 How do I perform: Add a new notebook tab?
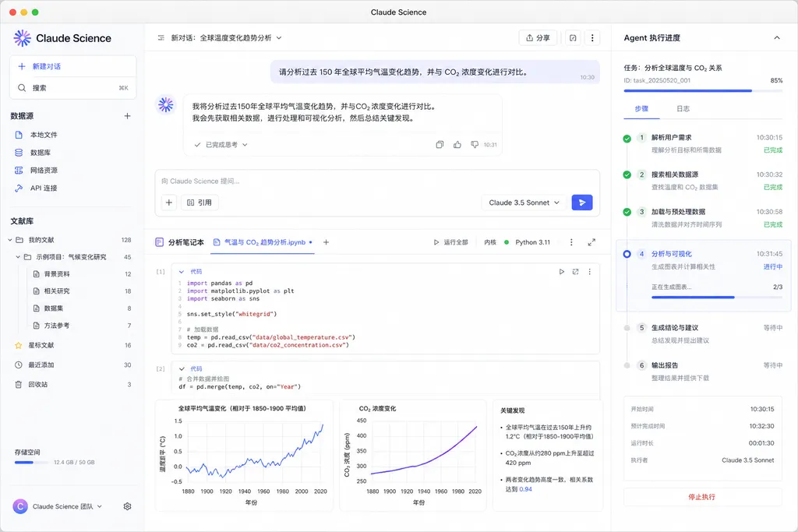point(327,242)
